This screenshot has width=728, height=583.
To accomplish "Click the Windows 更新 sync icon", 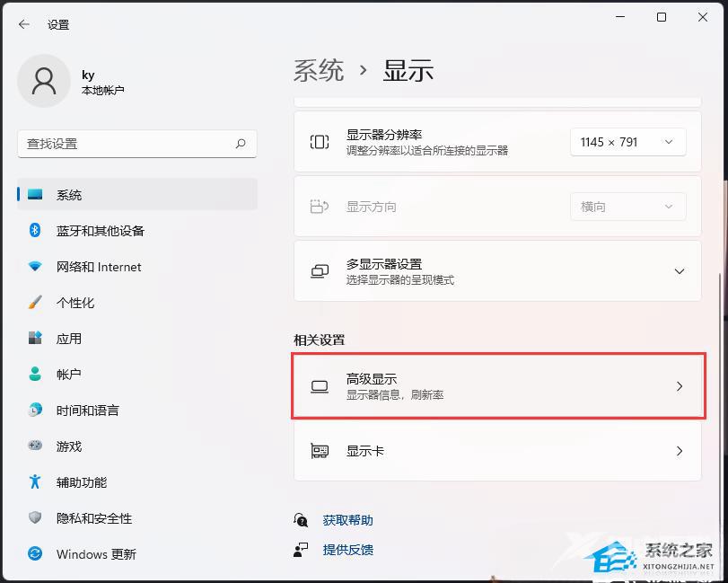I will pos(35,553).
